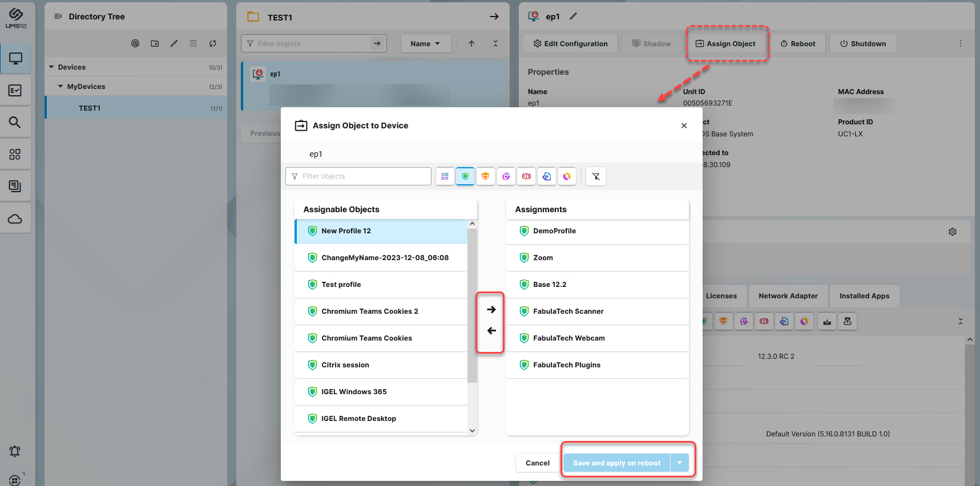Switch to the Network Adapter tab
This screenshot has height=486, width=980.
click(x=788, y=296)
